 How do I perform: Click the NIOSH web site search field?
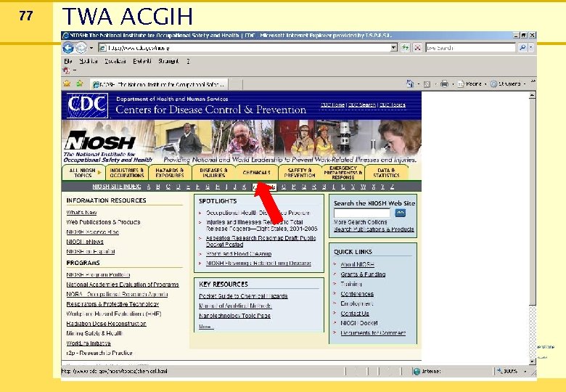coord(362,213)
